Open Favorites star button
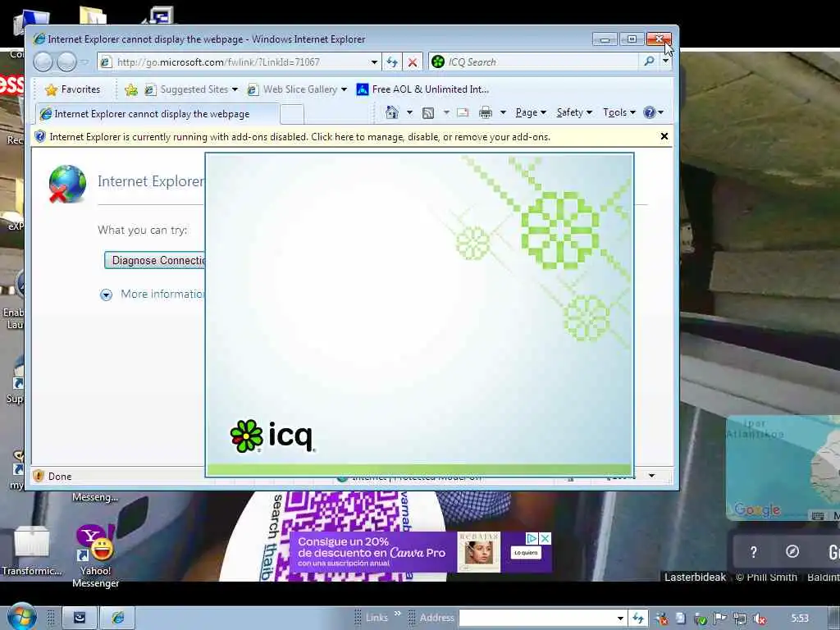The width and height of the screenshot is (840, 630). pos(73,89)
